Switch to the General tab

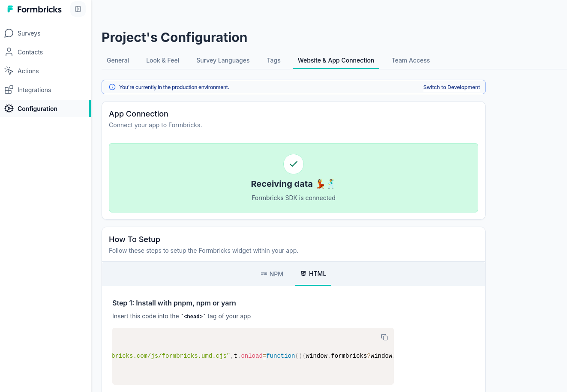pos(118,60)
